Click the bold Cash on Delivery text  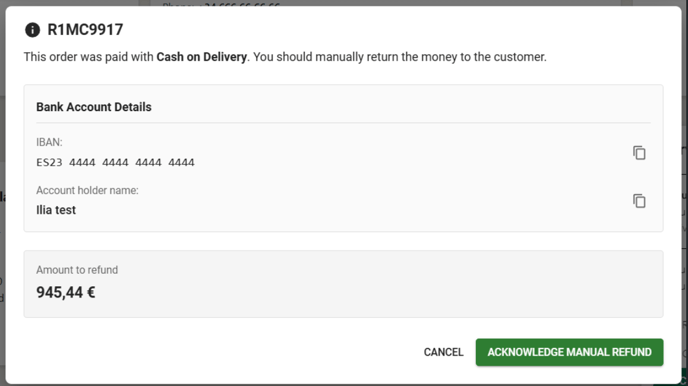[x=201, y=57]
